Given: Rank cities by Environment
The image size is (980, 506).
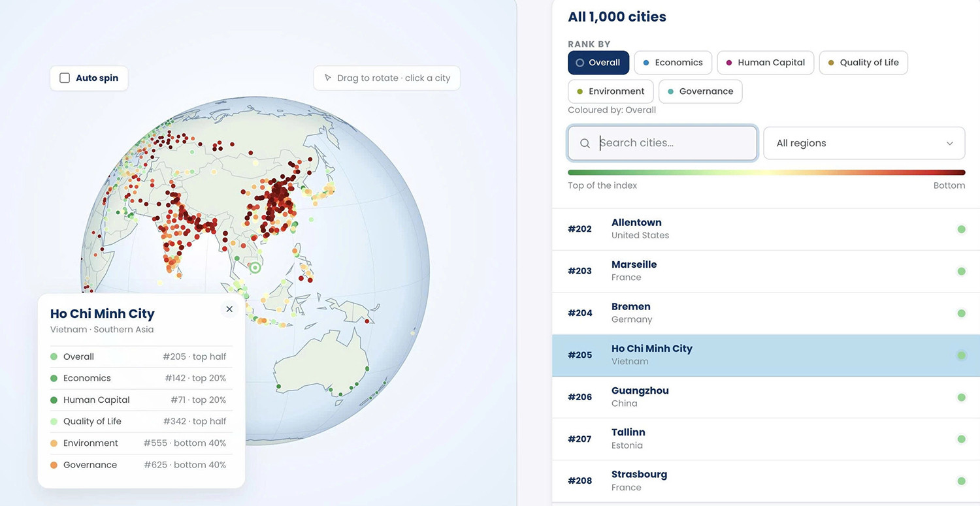Looking at the screenshot, I should pos(610,91).
